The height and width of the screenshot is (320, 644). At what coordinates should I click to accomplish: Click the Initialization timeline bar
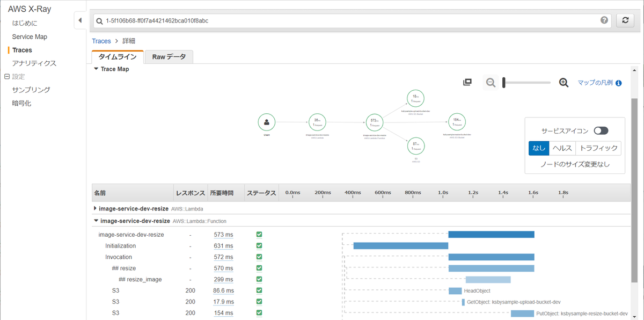(x=400, y=246)
